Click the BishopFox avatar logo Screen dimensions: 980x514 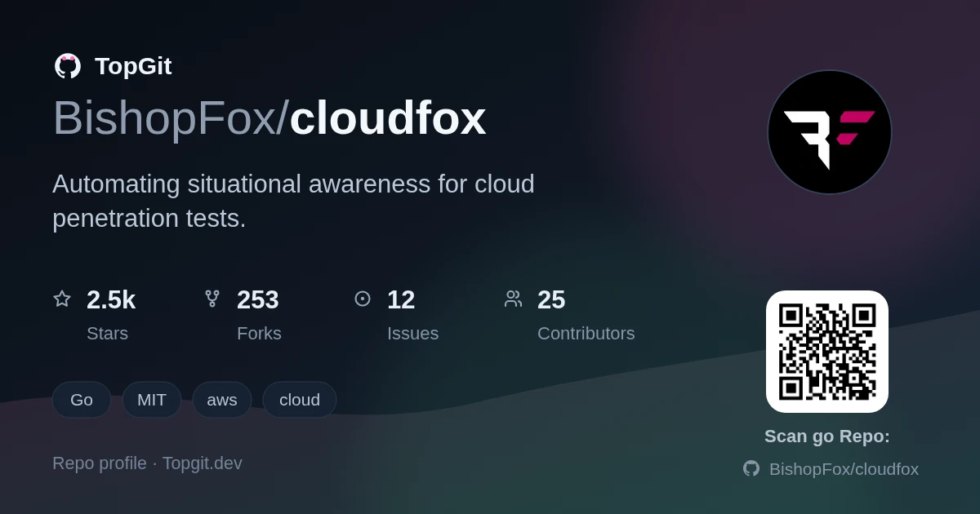[x=829, y=132]
